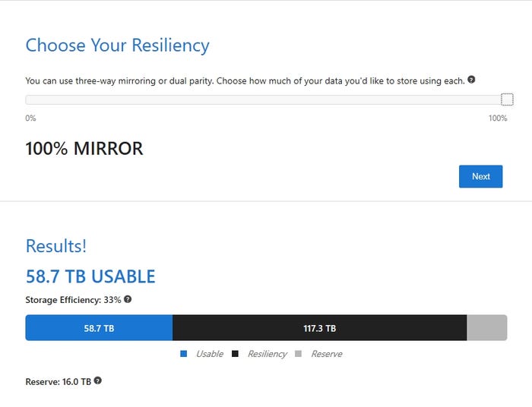Viewport: 532px width, 407px height.
Task: Open the Storage Efficiency help tooltip icon
Action: pyautogui.click(x=128, y=299)
